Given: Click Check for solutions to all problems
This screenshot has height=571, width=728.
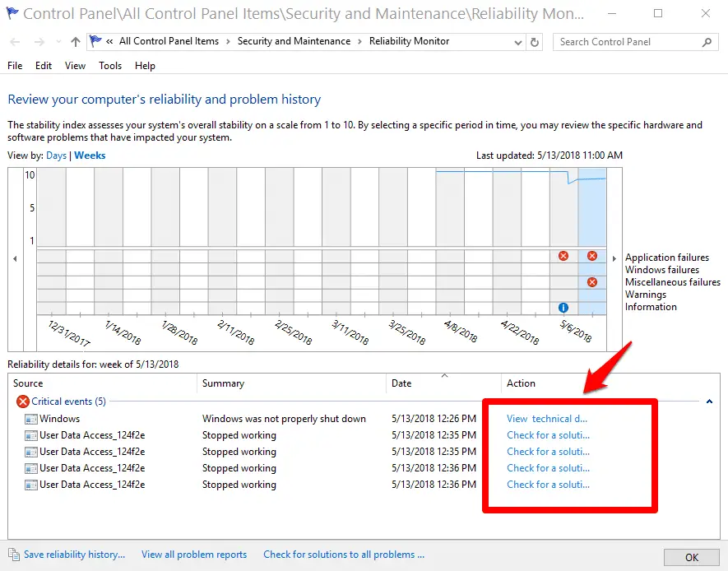Looking at the screenshot, I should pos(344,555).
